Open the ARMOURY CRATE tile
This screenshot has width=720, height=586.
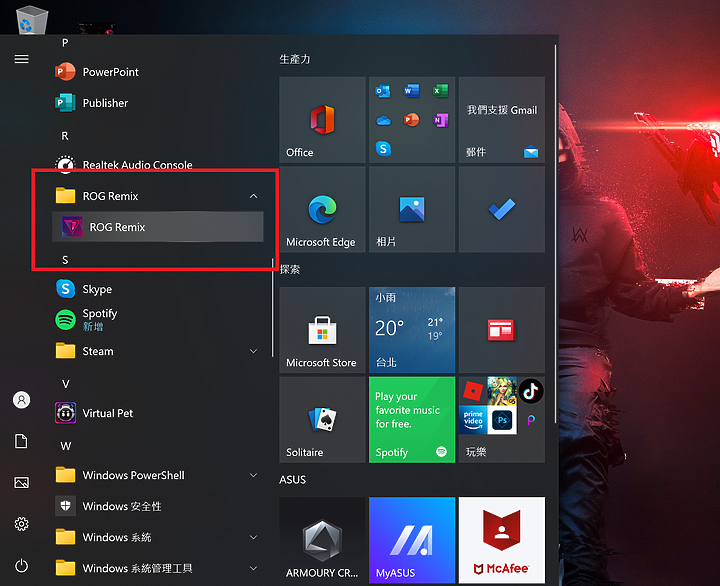coord(322,540)
